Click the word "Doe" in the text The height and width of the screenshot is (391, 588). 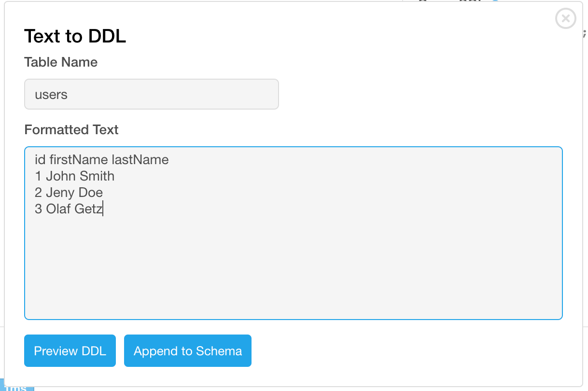[91, 193]
